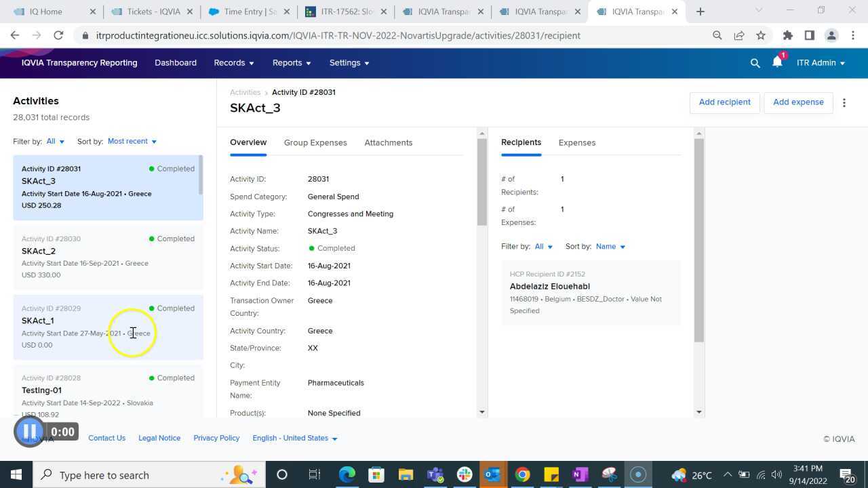This screenshot has width=868, height=488.
Task: Open the Sort by Most recent dropdown
Action: [x=132, y=141]
